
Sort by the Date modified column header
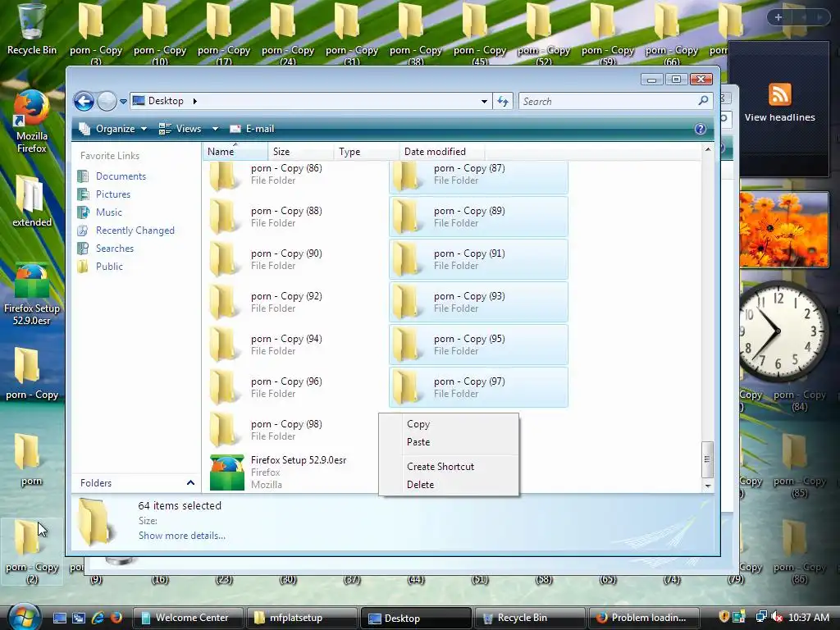tap(442, 152)
